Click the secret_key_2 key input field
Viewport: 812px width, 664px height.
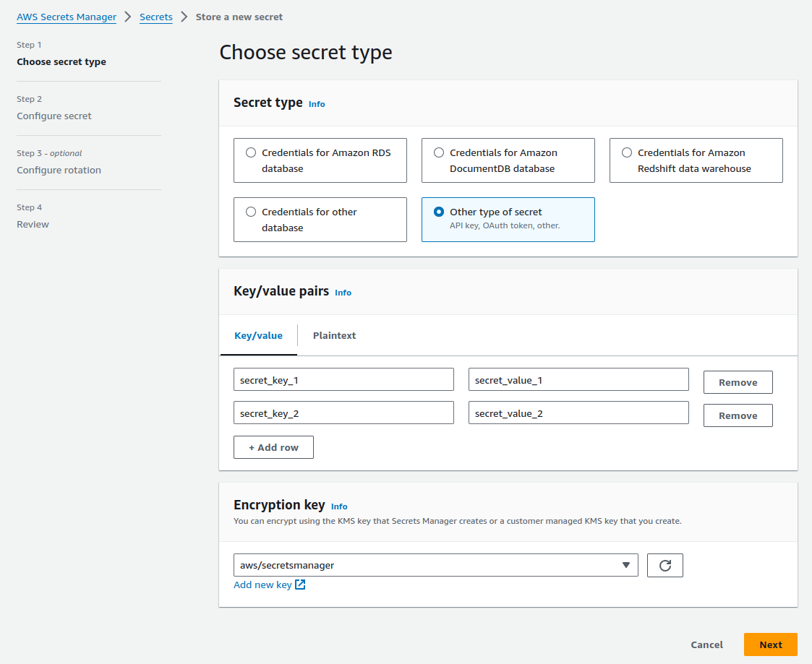[343, 413]
